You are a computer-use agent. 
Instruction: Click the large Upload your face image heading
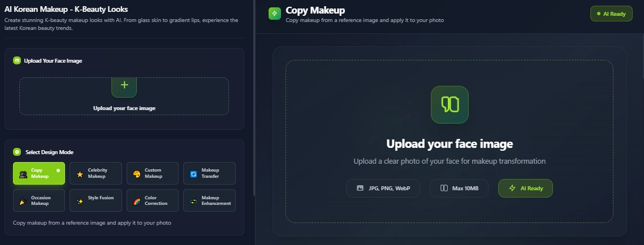point(449,144)
